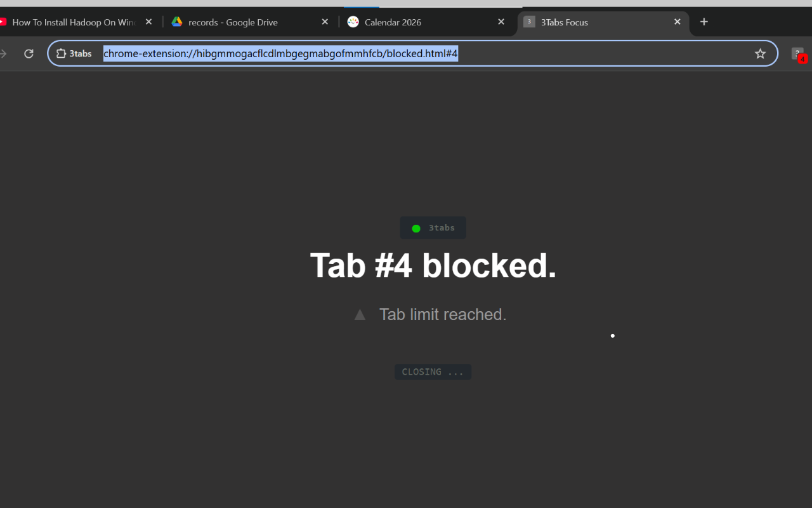This screenshot has width=812, height=508.
Task: Click the YouTube favicon on Hadoop tab
Action: [x=2, y=22]
